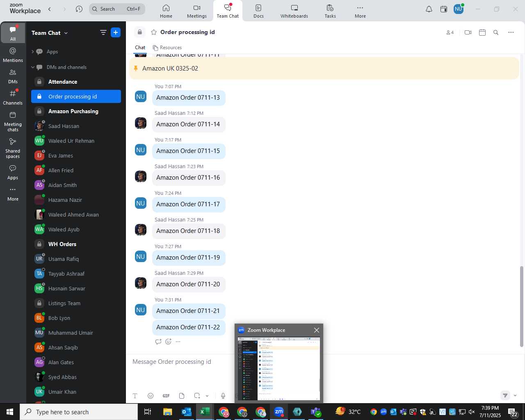Open the GIF picker in the composer
This screenshot has width=525, height=420.
(x=166, y=396)
